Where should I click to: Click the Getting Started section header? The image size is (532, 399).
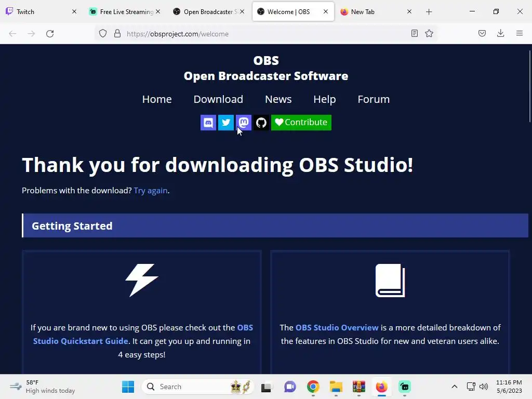[x=275, y=225]
